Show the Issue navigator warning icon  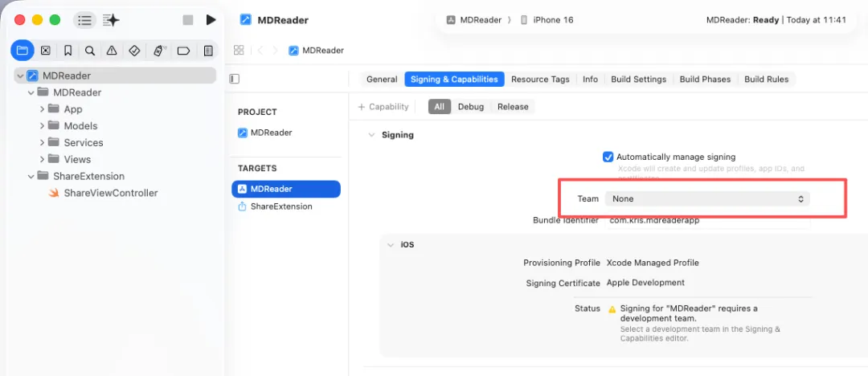coord(112,51)
